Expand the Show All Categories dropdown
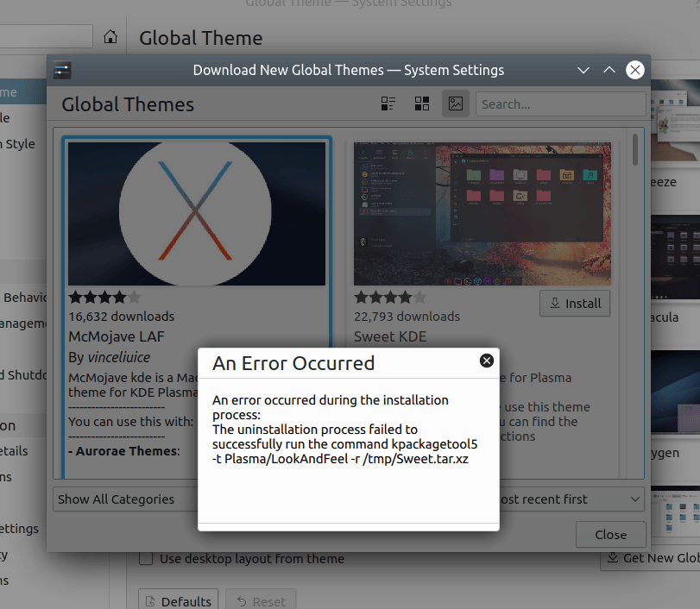 point(125,499)
